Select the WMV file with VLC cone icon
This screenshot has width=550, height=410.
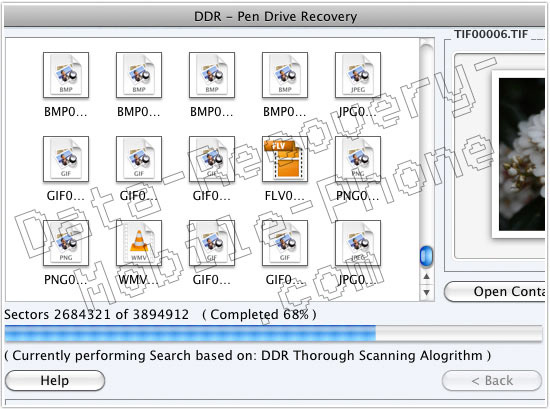point(139,243)
